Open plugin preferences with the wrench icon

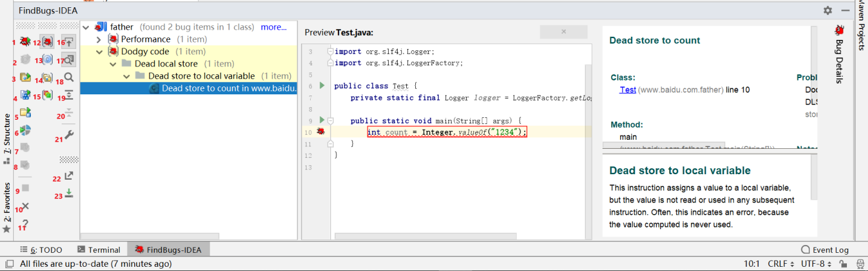click(69, 136)
